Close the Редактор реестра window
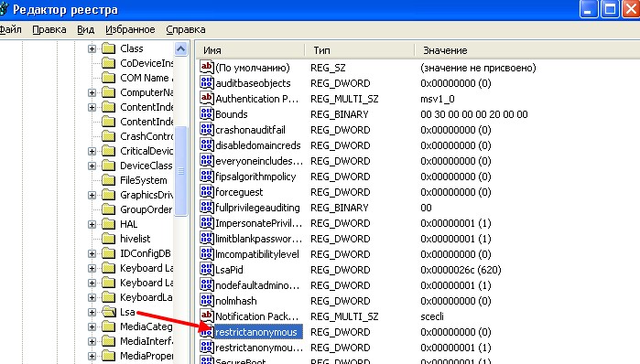 coord(631,9)
